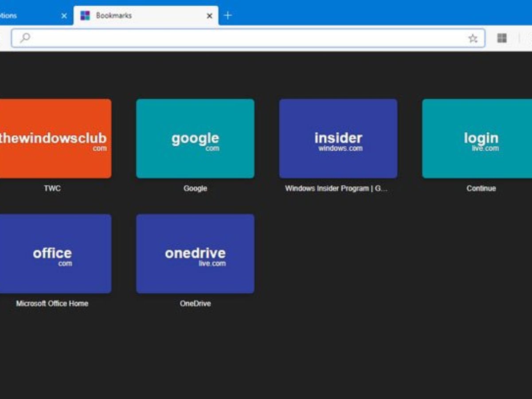Click the Google bookmark label
The height and width of the screenshot is (399, 532).
[195, 188]
